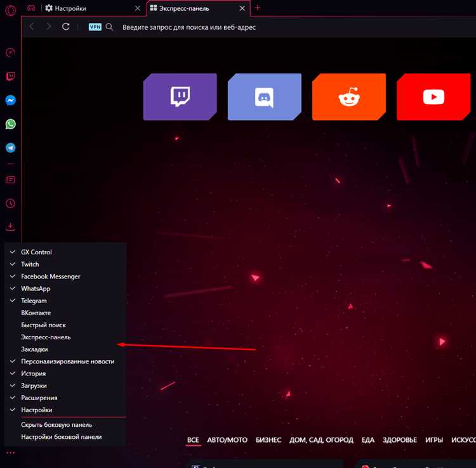Open History clock sidebar icon

pyautogui.click(x=10, y=203)
